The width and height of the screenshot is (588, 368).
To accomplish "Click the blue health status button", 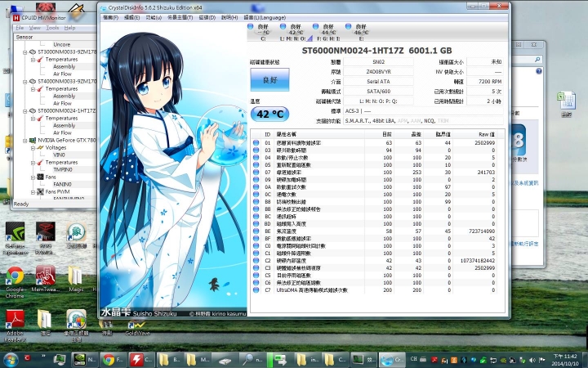I will (269, 79).
